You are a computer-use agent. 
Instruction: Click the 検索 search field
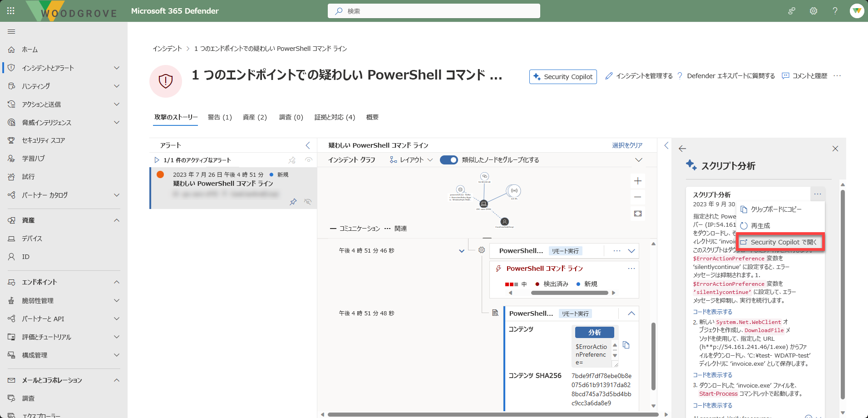tap(434, 11)
